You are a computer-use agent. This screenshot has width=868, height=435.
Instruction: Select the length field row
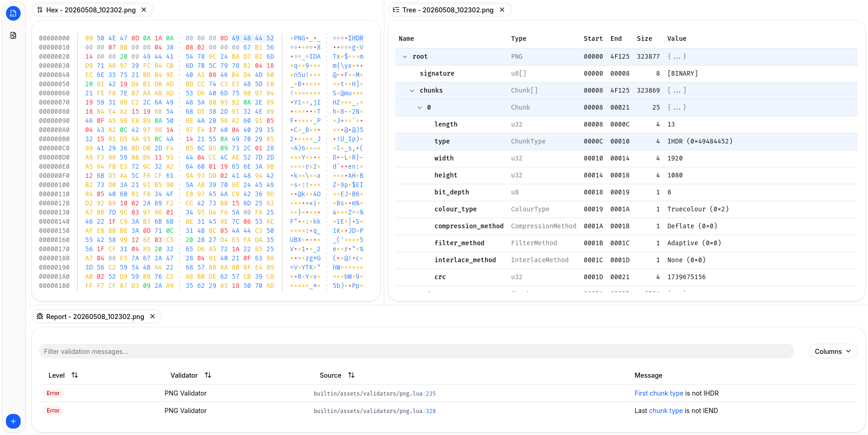pyautogui.click(x=626, y=124)
